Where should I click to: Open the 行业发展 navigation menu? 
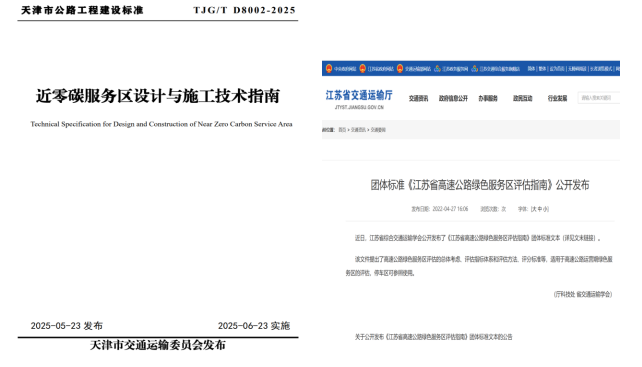tap(557, 98)
